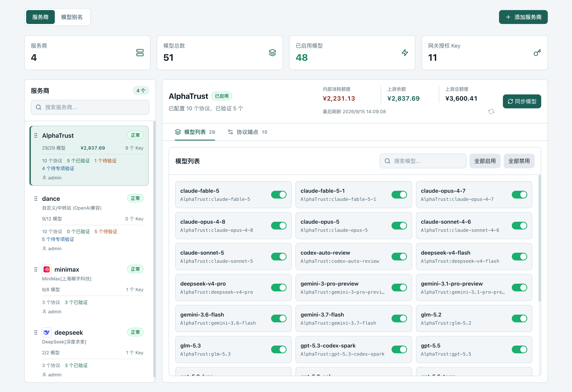Click the key icon in 网关授权 Key card

[x=537, y=53]
